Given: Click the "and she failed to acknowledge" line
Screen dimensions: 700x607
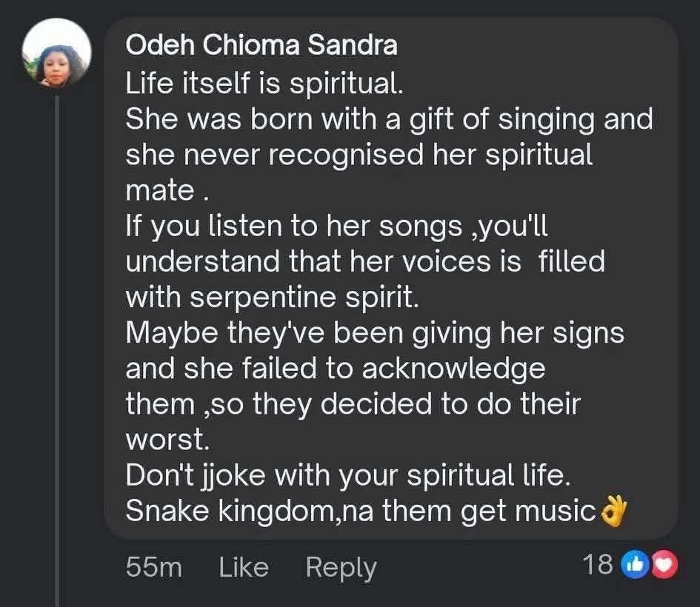Looking at the screenshot, I should pos(335,368).
